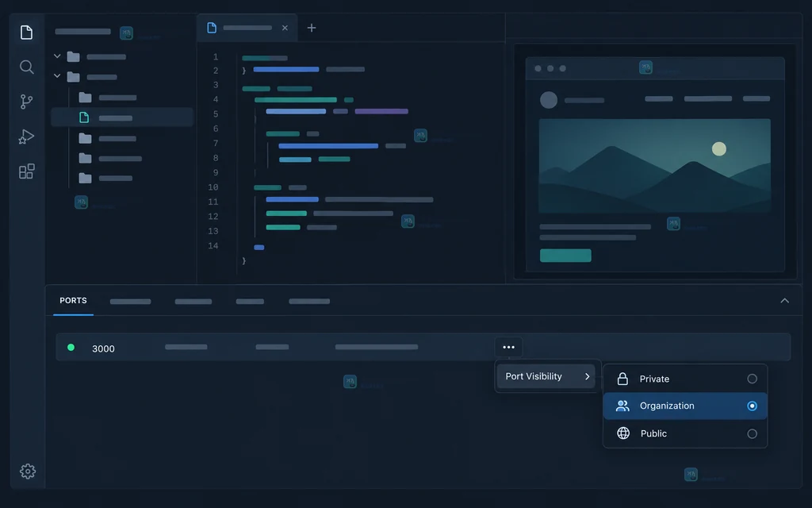Collapse the second folder chevron in tree
The height and width of the screenshot is (508, 812).
pyautogui.click(x=57, y=75)
